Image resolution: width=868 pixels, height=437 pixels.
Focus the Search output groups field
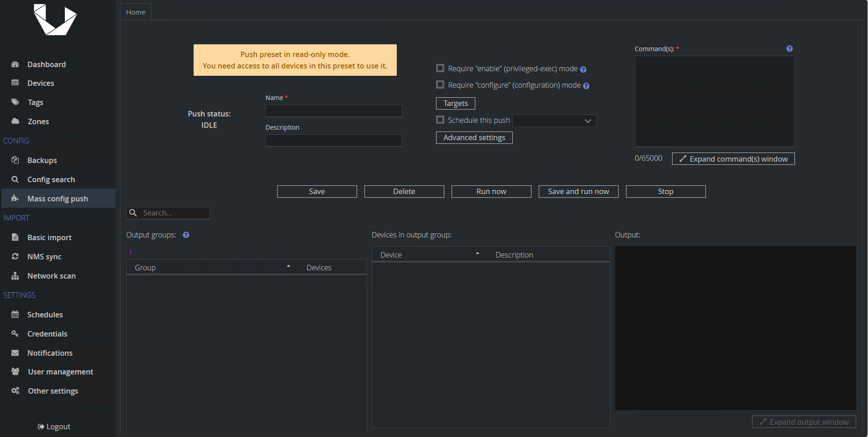point(168,213)
